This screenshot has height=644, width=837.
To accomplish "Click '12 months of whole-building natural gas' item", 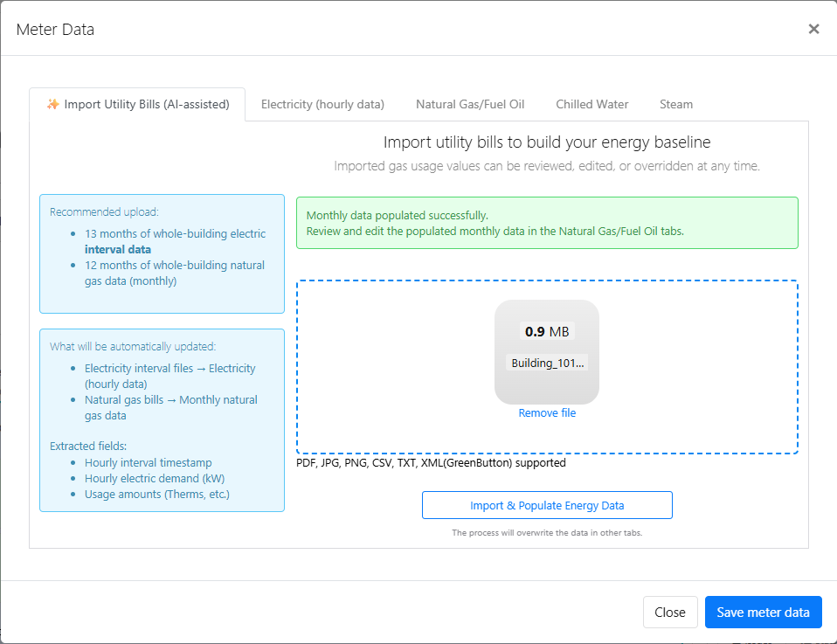I will (175, 273).
